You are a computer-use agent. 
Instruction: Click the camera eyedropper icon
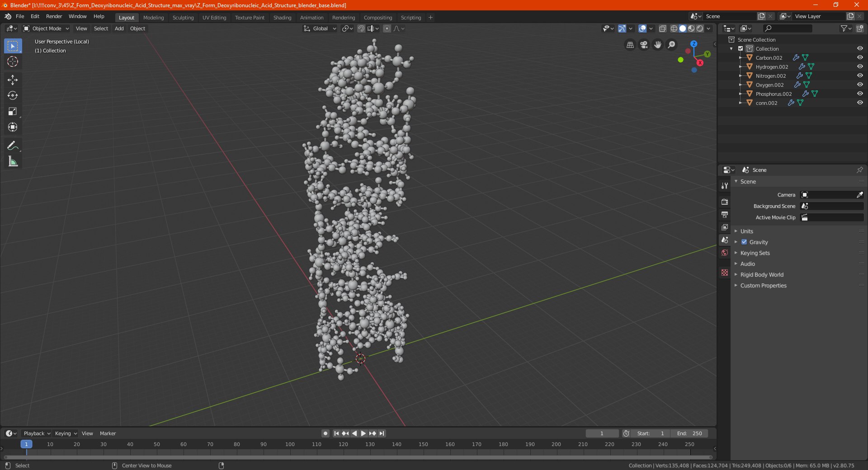point(859,195)
